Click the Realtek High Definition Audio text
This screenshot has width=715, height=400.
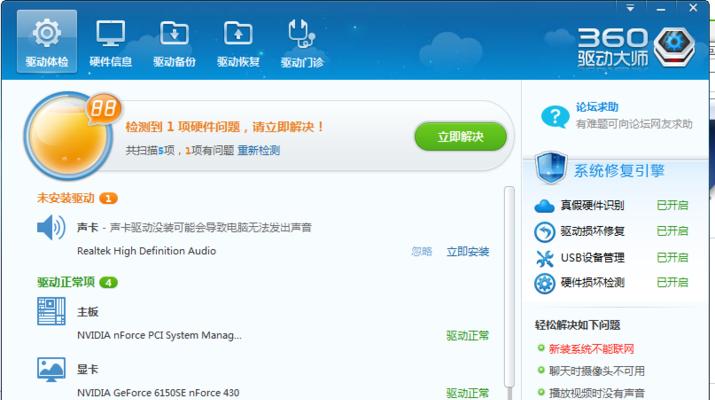click(x=146, y=251)
